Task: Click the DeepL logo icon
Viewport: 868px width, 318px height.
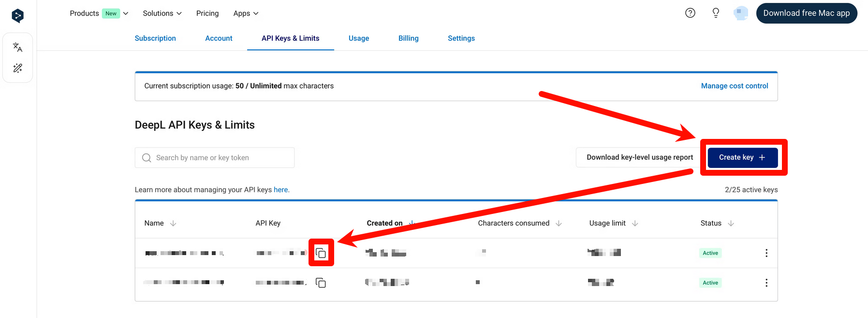Action: [x=17, y=15]
